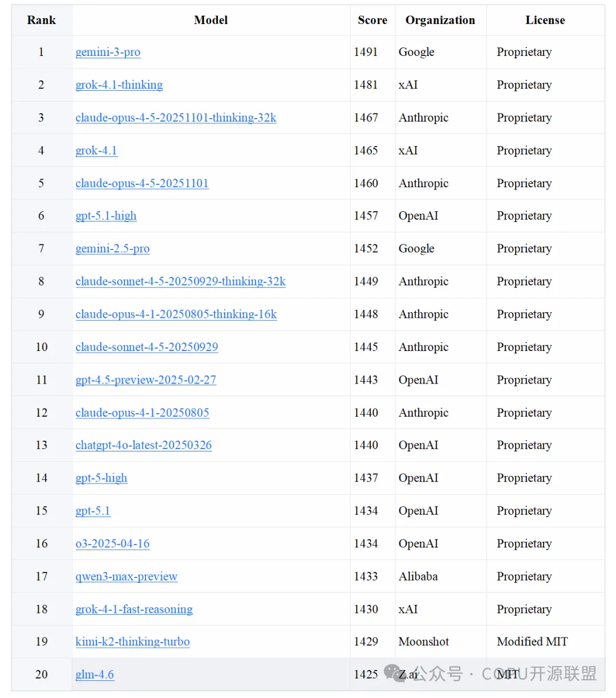Select the grok-4.1 model link
This screenshot has width=616, height=698.
[x=96, y=151]
